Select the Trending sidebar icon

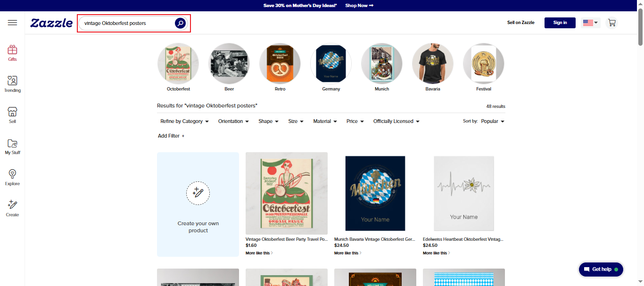[12, 84]
